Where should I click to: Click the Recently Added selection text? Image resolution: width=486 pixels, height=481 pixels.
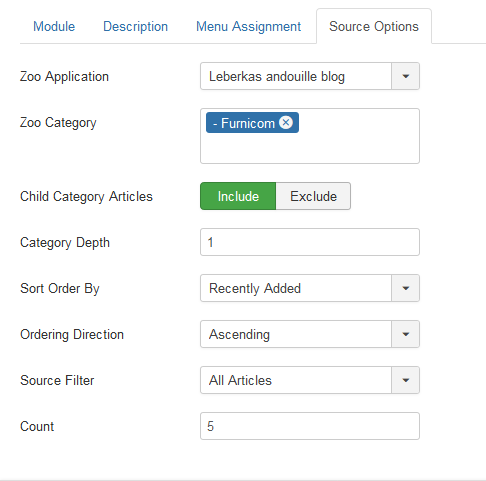pos(255,289)
